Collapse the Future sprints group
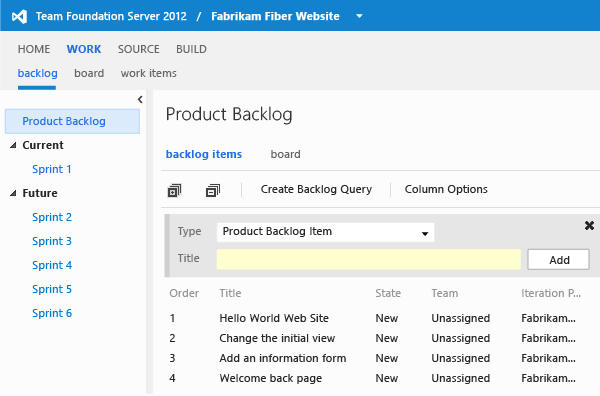Screen dimensions: 600x396 click(13, 193)
